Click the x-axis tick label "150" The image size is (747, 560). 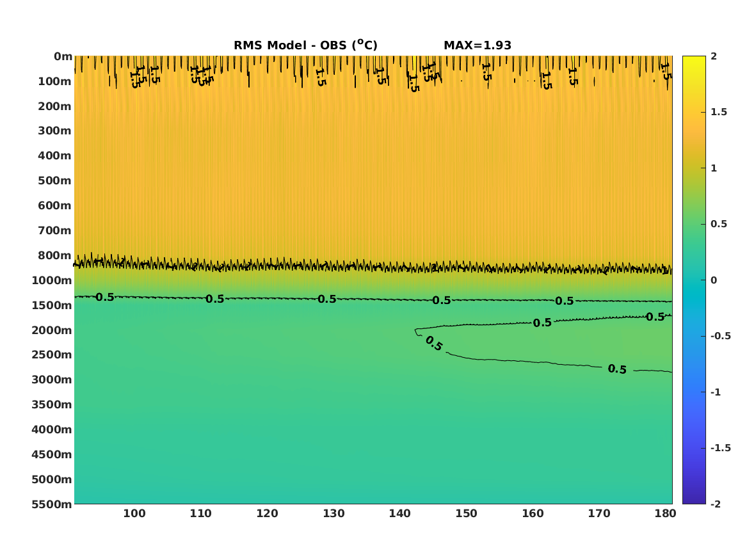pyautogui.click(x=467, y=513)
